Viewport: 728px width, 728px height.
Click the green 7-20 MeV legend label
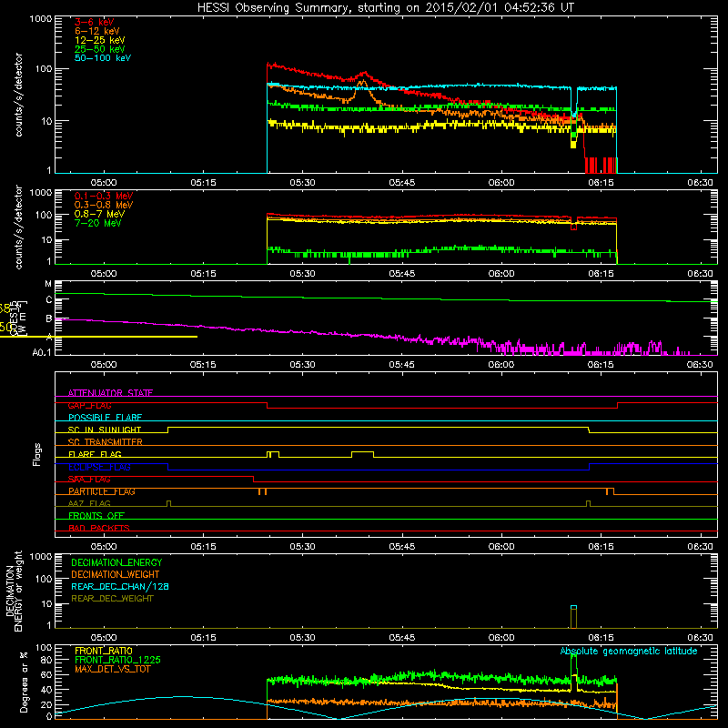(97, 223)
